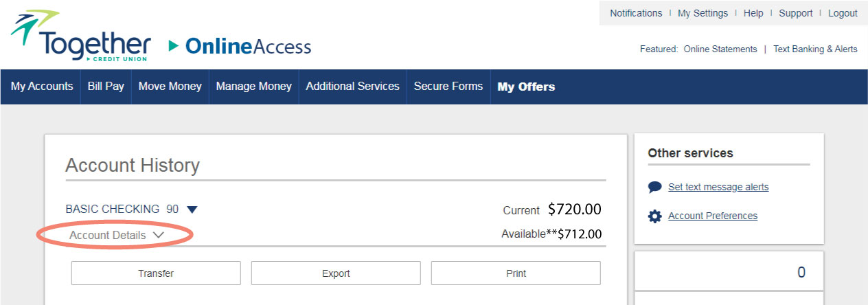The height and width of the screenshot is (305, 868).
Task: Expand the BASIC CHECKING account selector arrow
Action: 192,210
